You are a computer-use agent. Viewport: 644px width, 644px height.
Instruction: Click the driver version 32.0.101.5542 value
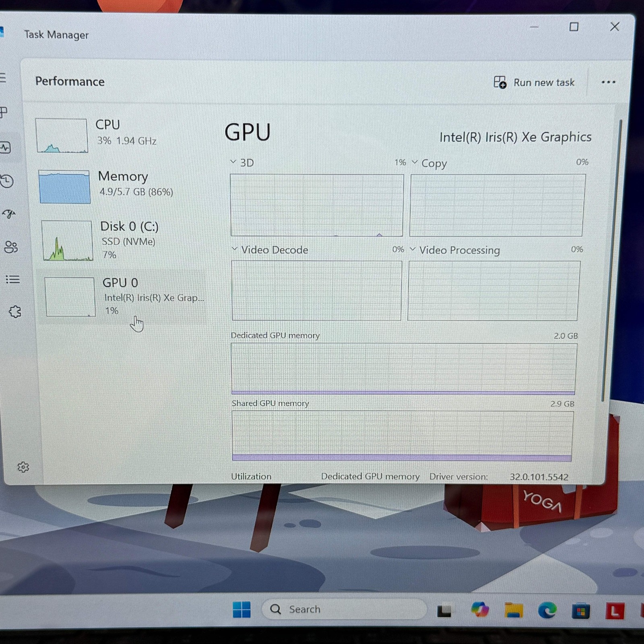tap(539, 477)
